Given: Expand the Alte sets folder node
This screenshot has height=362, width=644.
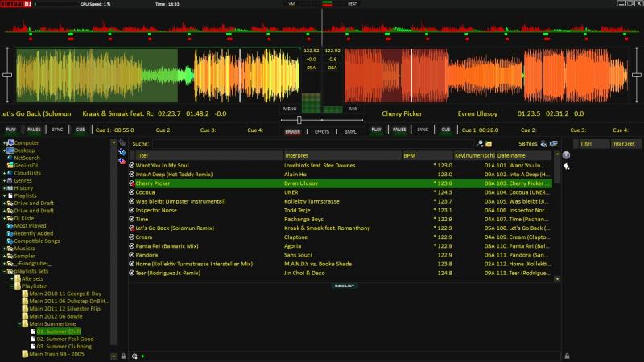Looking at the screenshot, I should click(12, 278).
